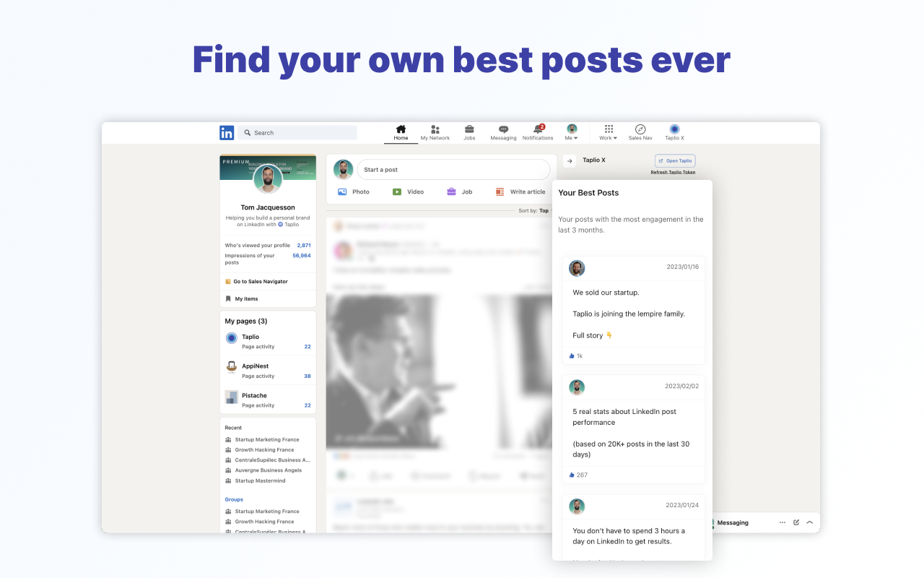Click the Video icon button
The width and height of the screenshot is (924, 578).
click(x=408, y=192)
